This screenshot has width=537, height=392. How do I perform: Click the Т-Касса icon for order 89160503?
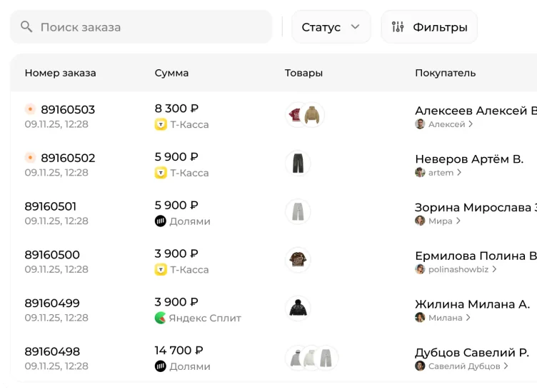click(161, 124)
